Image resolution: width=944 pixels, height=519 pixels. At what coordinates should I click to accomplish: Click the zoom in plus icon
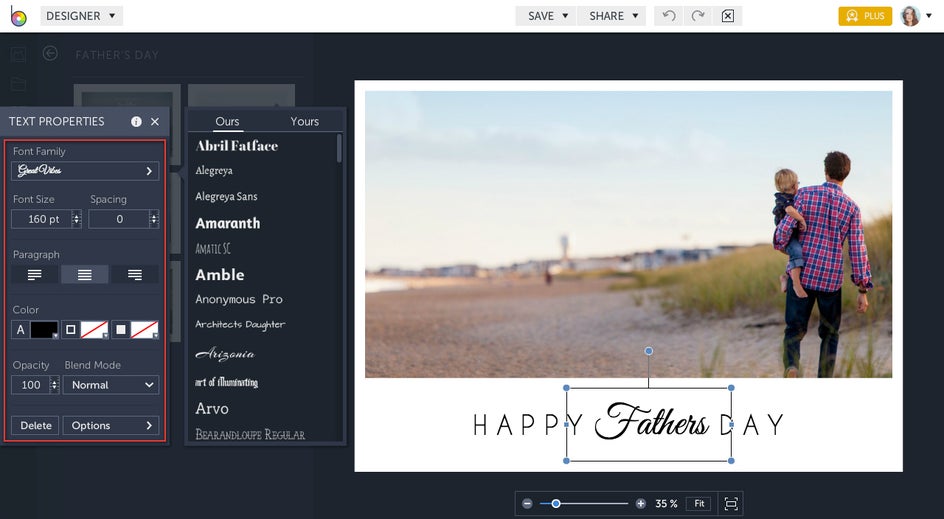click(x=641, y=503)
